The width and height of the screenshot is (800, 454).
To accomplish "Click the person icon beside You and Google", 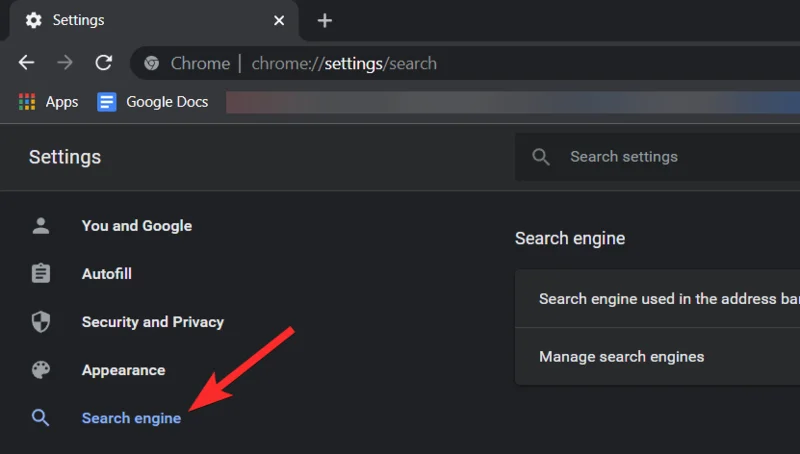I will 41,225.
